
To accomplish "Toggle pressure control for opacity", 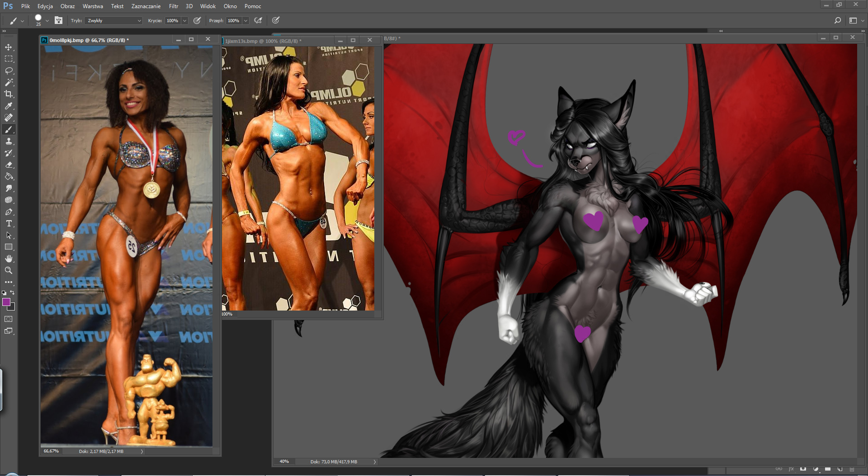I will point(197,20).
